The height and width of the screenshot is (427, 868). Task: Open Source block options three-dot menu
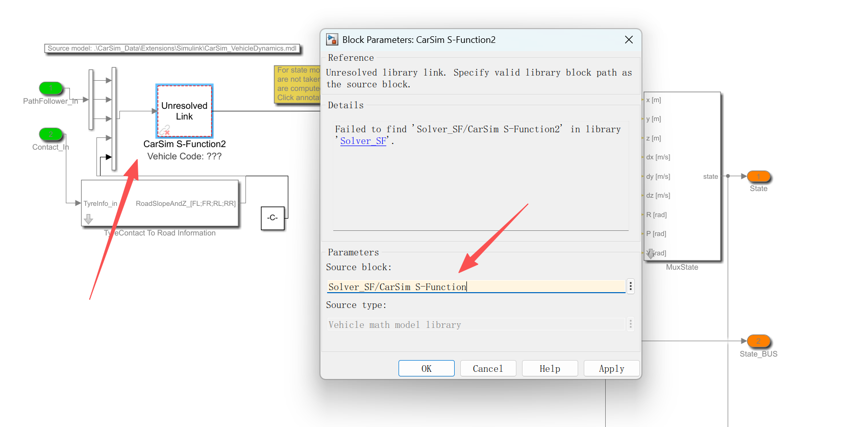[x=631, y=286]
